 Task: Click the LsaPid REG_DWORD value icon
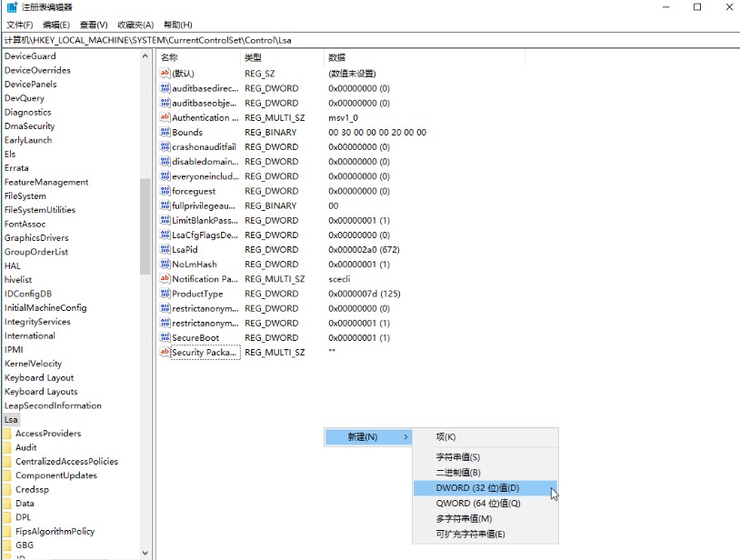166,249
